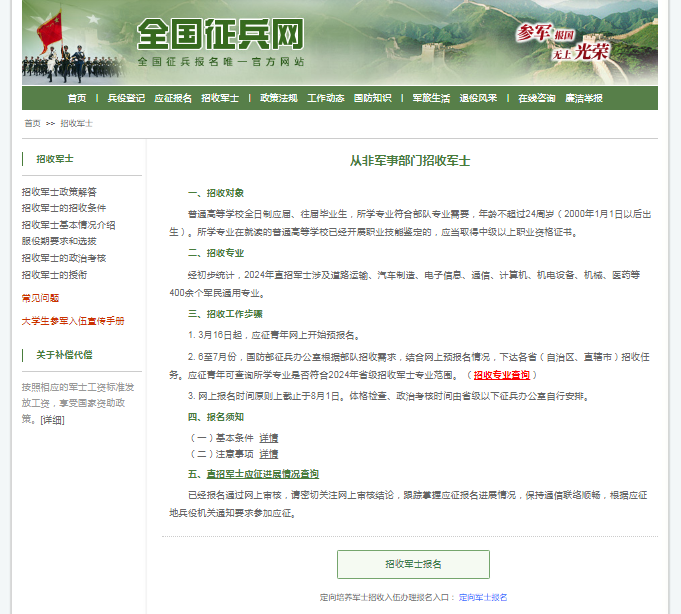
Task: Open 退役风采 in the nav bar
Action: (478, 98)
